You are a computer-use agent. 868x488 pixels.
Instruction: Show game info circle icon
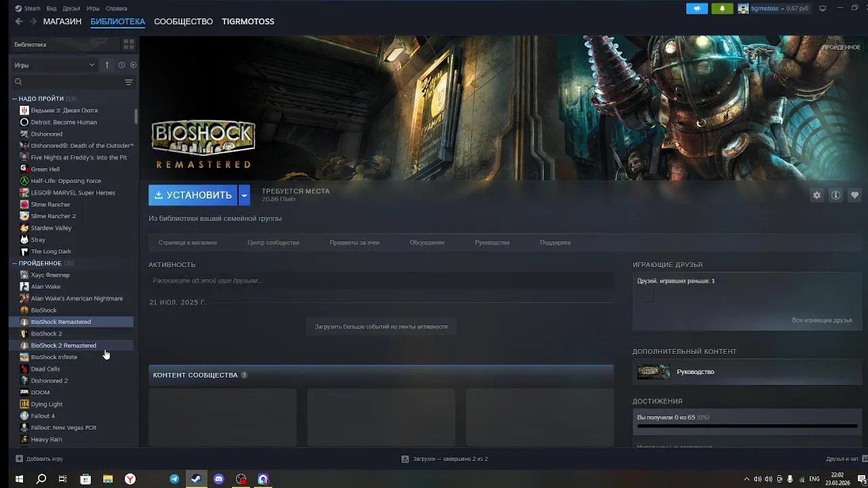coord(836,195)
